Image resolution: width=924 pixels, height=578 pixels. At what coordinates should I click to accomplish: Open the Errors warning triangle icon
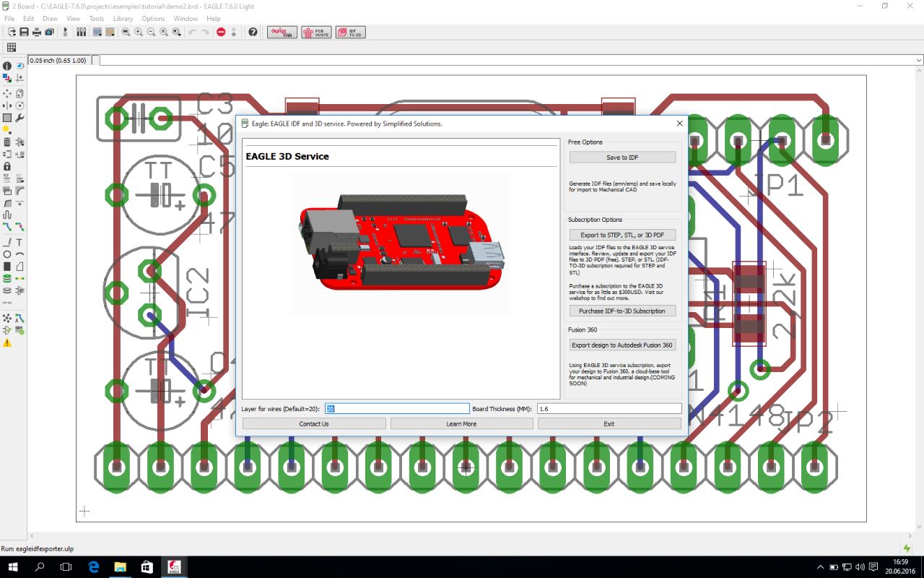pyautogui.click(x=7, y=342)
